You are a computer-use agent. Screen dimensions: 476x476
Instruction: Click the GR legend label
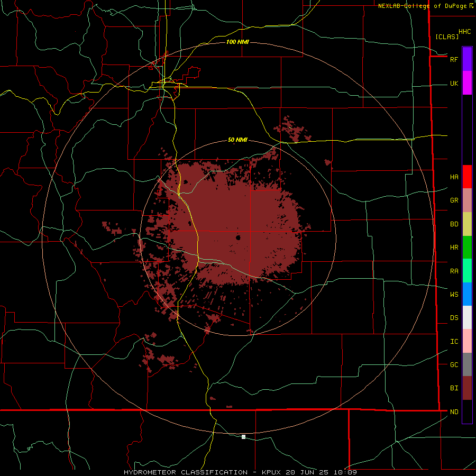pyautogui.click(x=454, y=200)
